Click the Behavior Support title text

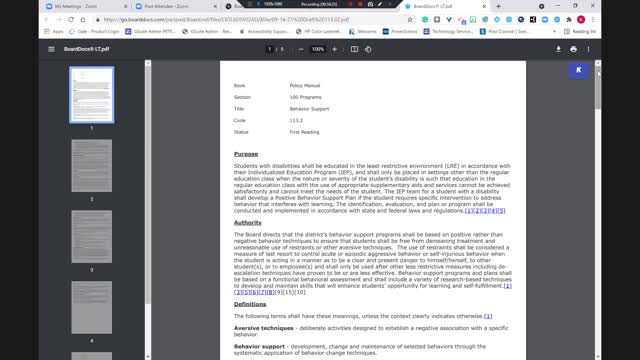[x=309, y=109]
